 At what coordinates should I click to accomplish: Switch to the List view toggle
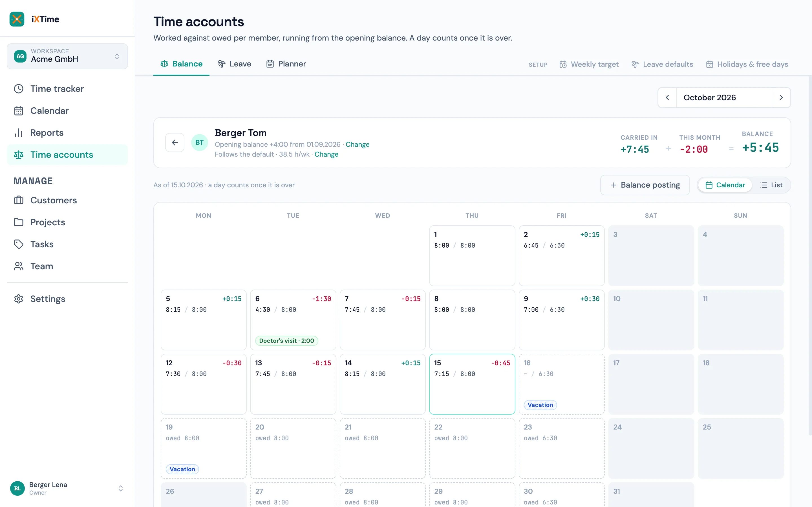coord(771,185)
